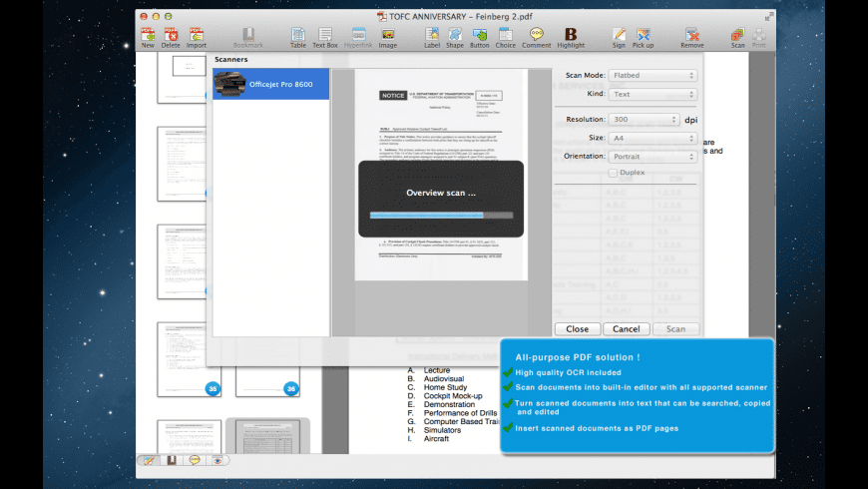Open the Kind dropdown set to Text
Image resolution: width=868 pixels, height=489 pixels.
[652, 94]
